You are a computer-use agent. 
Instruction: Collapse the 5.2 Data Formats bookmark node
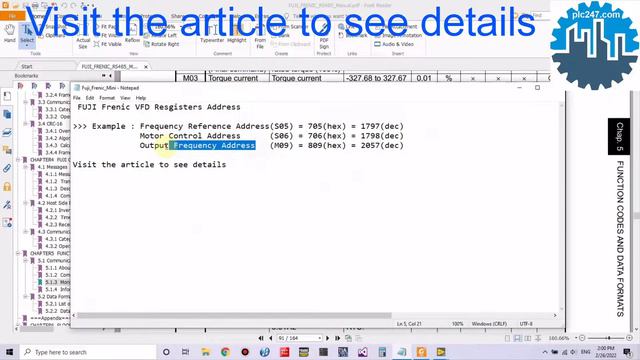tap(25, 297)
